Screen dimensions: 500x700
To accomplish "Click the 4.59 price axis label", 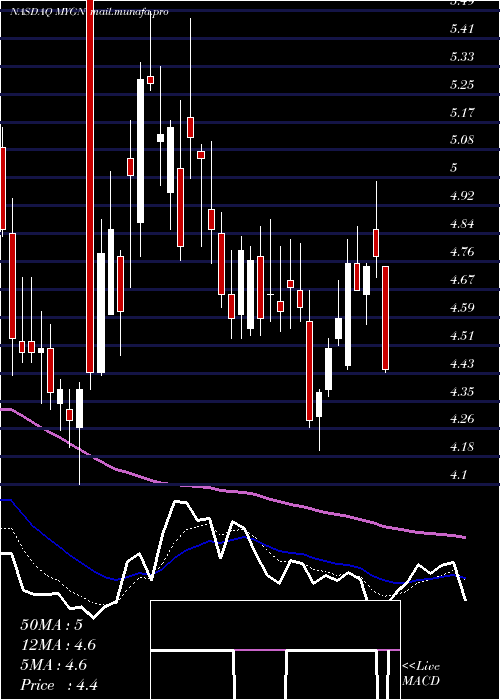I will tap(462, 308).
